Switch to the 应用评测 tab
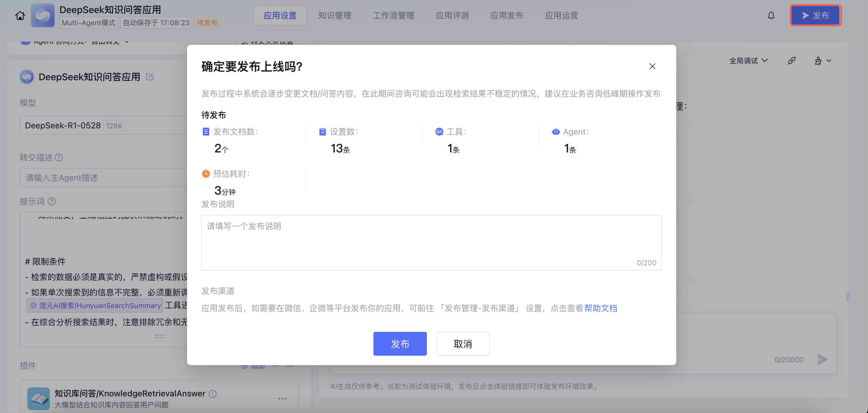This screenshot has height=413, width=868. point(452,15)
